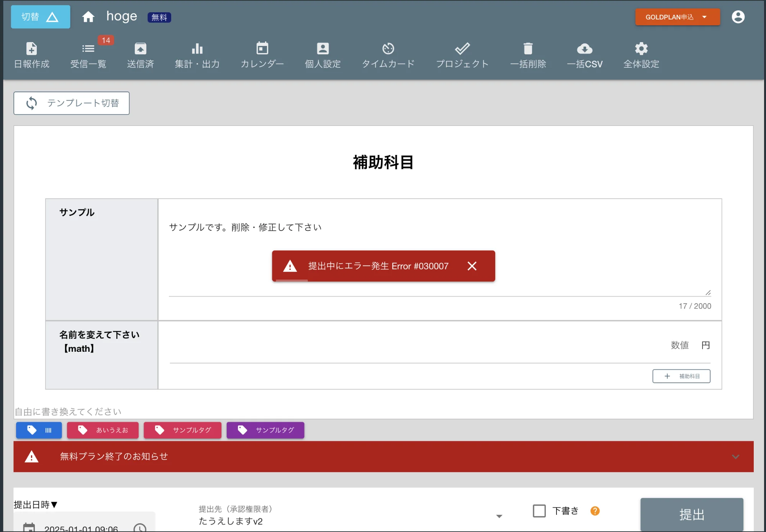Open the 集計・出力 aggregation tool
Screen dimensions: 766x532
pyautogui.click(x=197, y=55)
